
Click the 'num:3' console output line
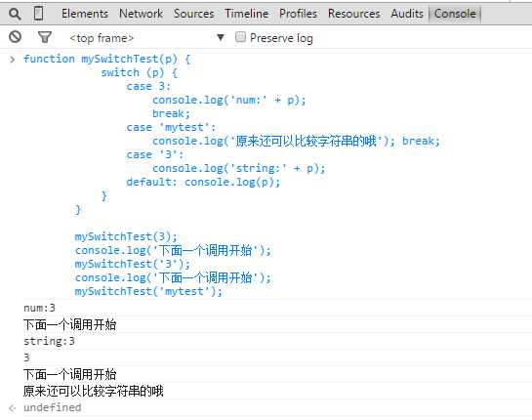click(x=39, y=308)
